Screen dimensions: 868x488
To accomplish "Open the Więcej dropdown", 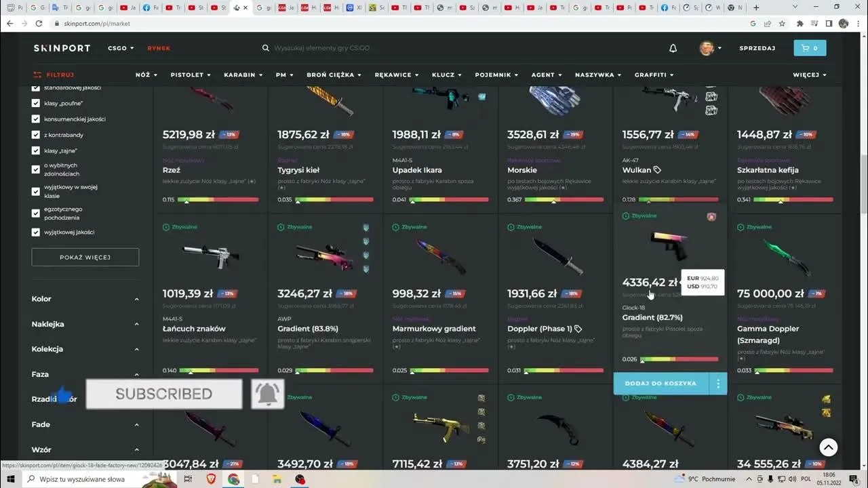I will [x=810, y=75].
